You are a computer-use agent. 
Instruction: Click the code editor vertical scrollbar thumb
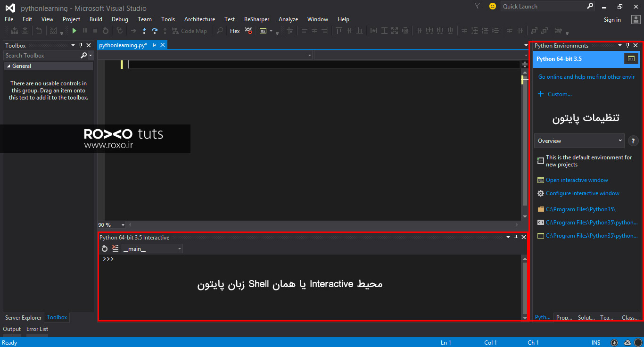(525, 140)
